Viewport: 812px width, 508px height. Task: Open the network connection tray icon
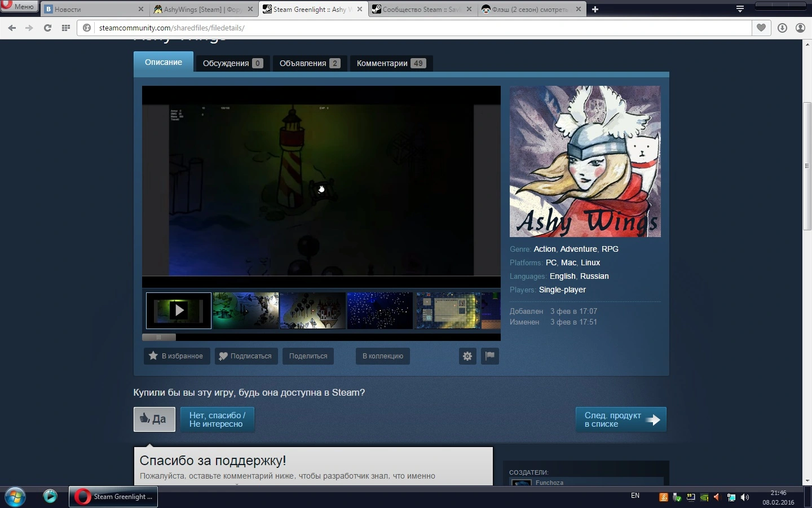pos(731,497)
